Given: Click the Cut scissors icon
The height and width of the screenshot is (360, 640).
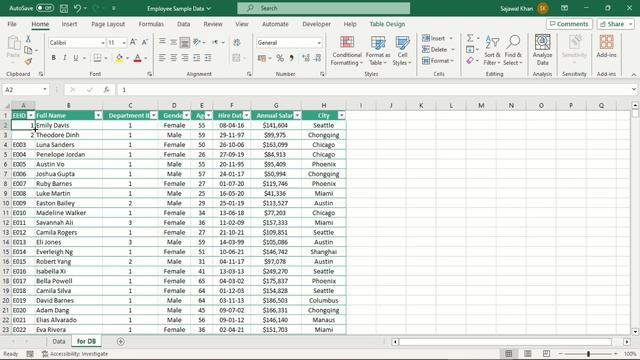Looking at the screenshot, I should [x=28, y=39].
